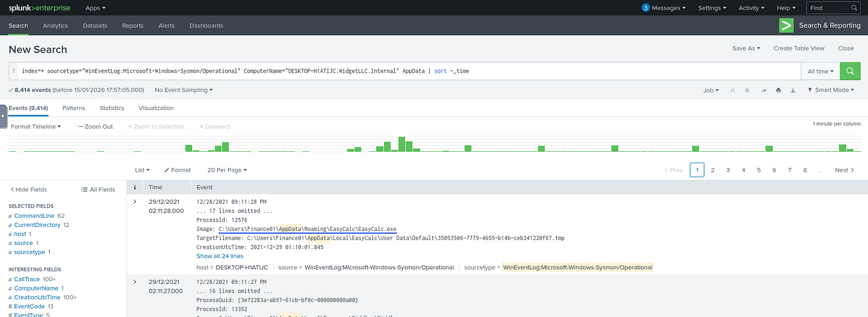Open the Format Timeline dropdown
The width and height of the screenshot is (868, 317).
point(36,127)
